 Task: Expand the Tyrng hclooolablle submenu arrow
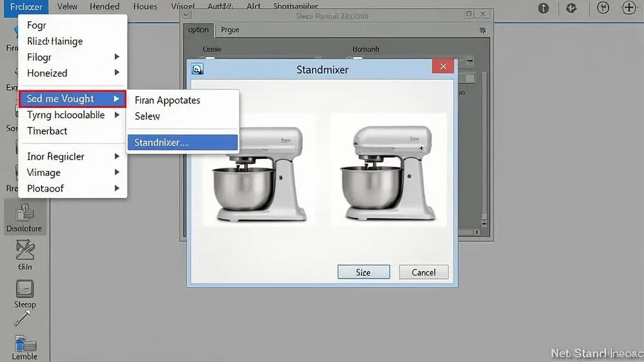click(117, 115)
